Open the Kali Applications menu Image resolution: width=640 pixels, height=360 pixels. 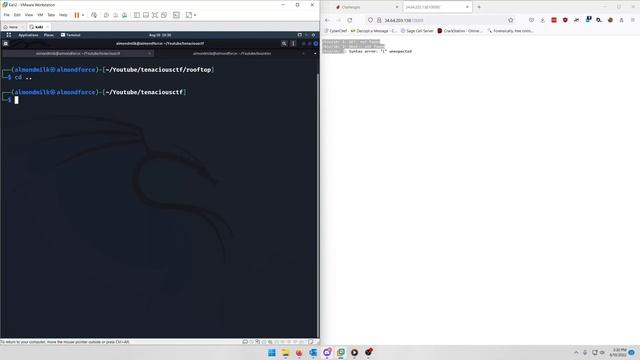(x=28, y=35)
